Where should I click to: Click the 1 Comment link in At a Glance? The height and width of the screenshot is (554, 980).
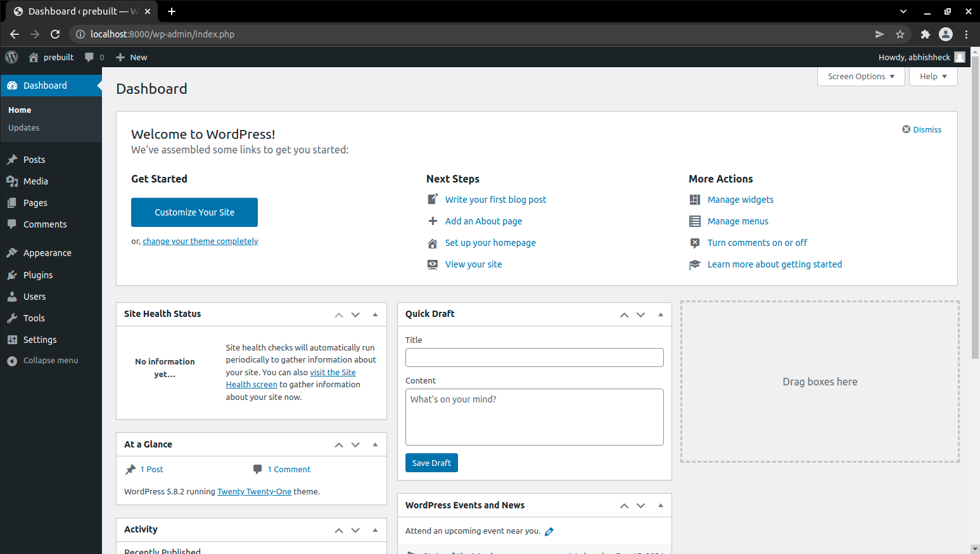(289, 469)
